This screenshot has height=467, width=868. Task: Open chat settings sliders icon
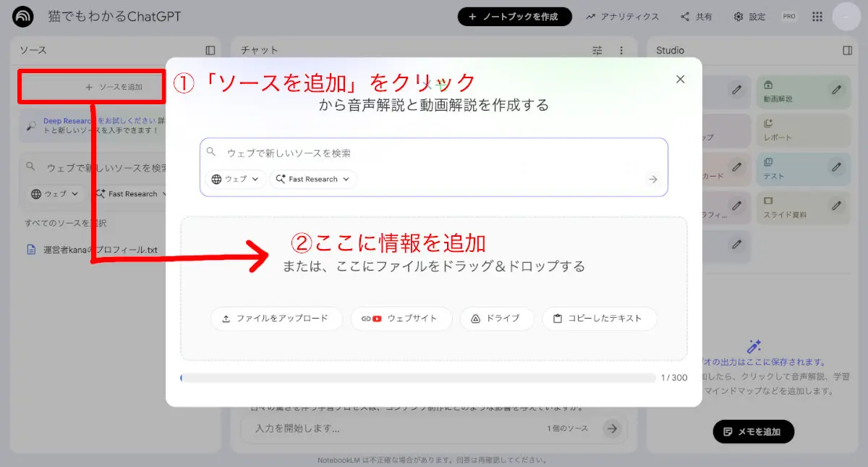tap(597, 51)
